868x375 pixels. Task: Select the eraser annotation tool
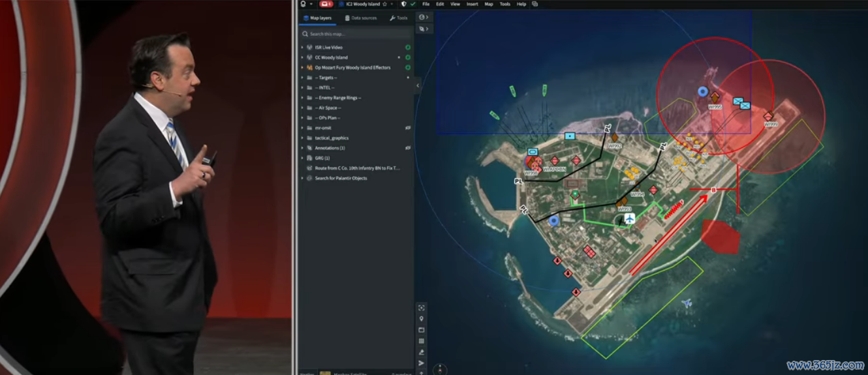click(422, 352)
